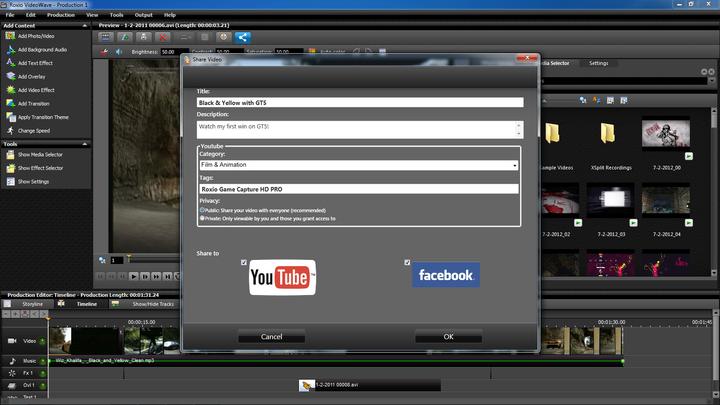Image resolution: width=720 pixels, height=405 pixels.
Task: Click the zoom icon beside the frame box
Action: tap(102, 260)
